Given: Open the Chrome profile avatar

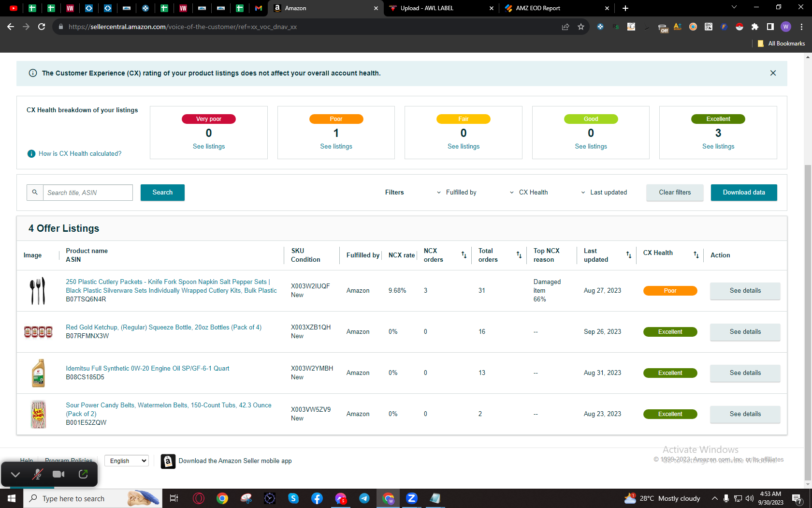Looking at the screenshot, I should tap(786, 27).
